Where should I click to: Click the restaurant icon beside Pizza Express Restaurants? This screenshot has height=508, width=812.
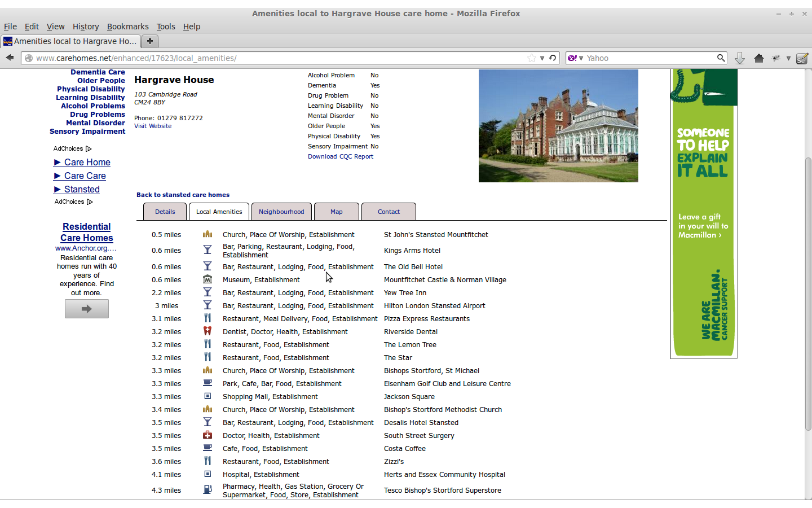(x=208, y=318)
